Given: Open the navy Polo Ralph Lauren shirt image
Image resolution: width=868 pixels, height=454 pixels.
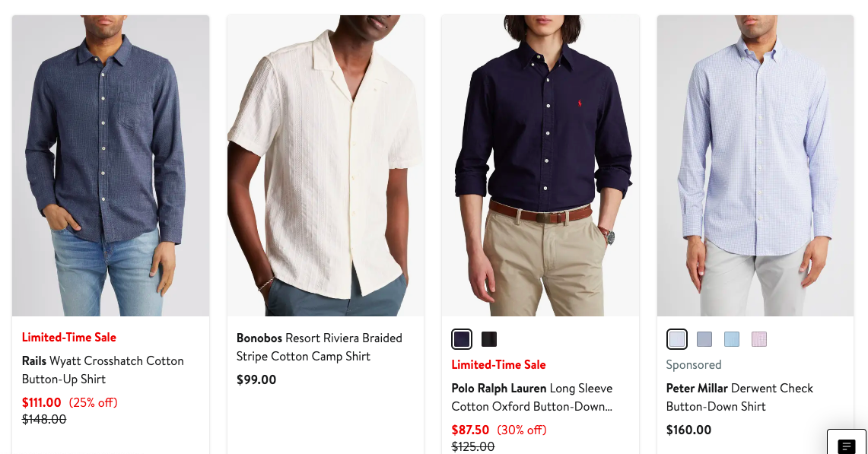Looking at the screenshot, I should tap(540, 166).
